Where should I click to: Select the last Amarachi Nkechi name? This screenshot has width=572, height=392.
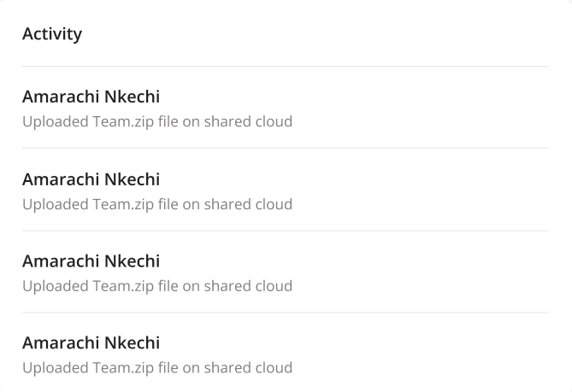pyautogui.click(x=91, y=343)
